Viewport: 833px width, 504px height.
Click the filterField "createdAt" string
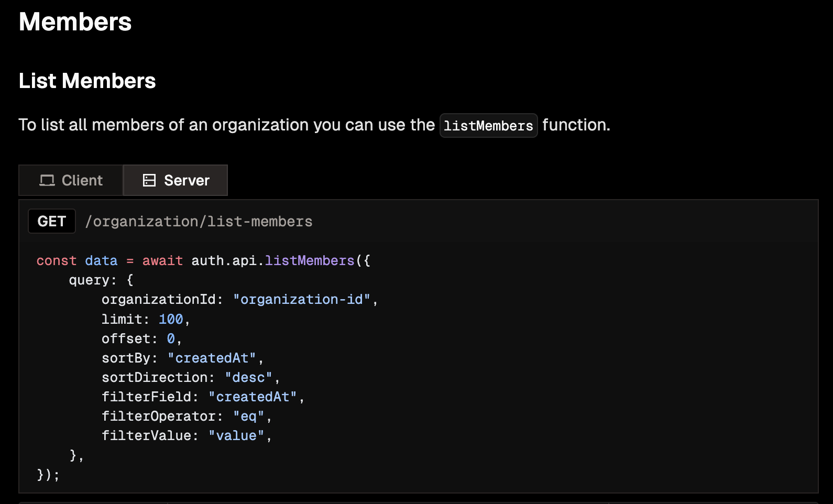253,397
